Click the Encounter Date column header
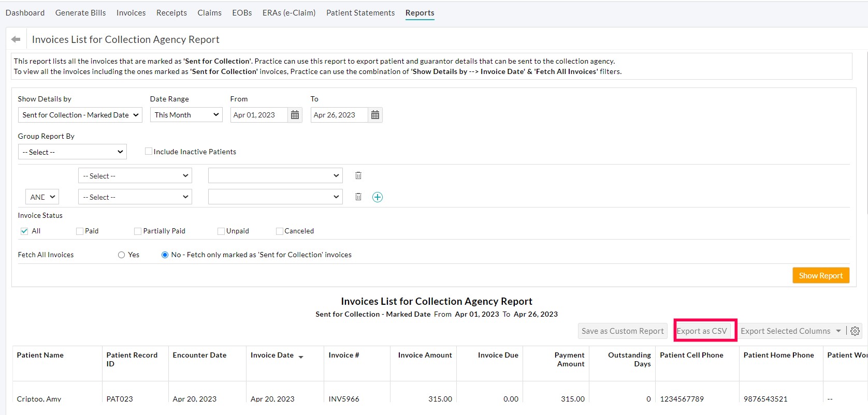Image resolution: width=868 pixels, height=415 pixels. [x=199, y=355]
